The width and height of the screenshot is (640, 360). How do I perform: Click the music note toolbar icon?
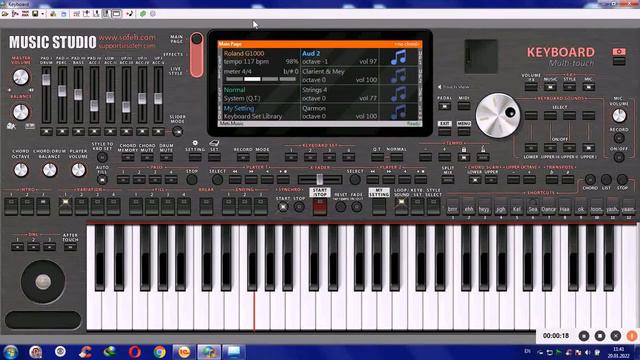129,14
